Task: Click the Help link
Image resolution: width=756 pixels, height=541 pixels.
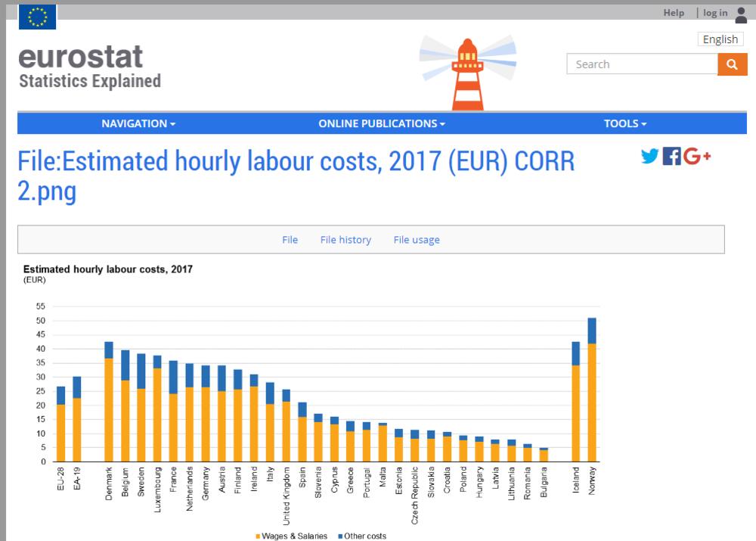Action: 674,13
